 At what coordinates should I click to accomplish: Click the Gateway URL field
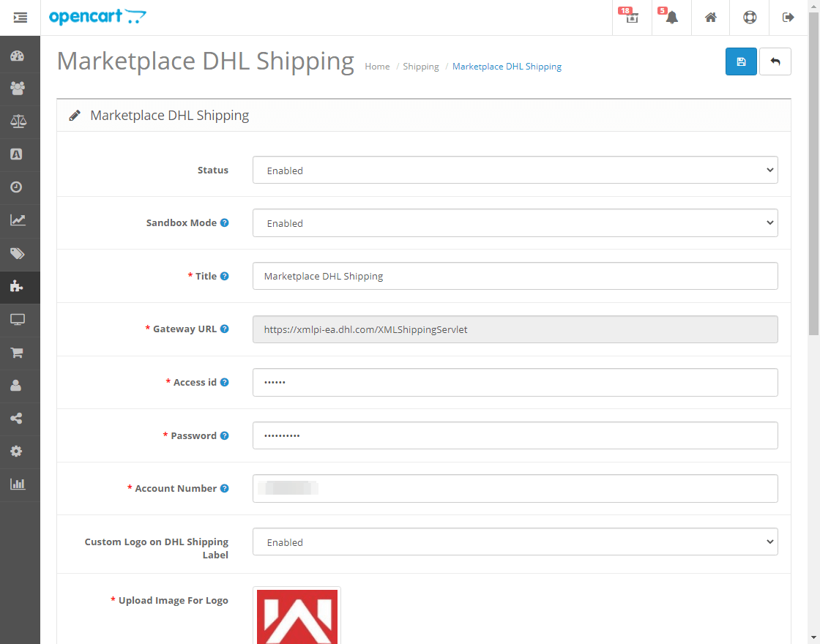coord(515,329)
